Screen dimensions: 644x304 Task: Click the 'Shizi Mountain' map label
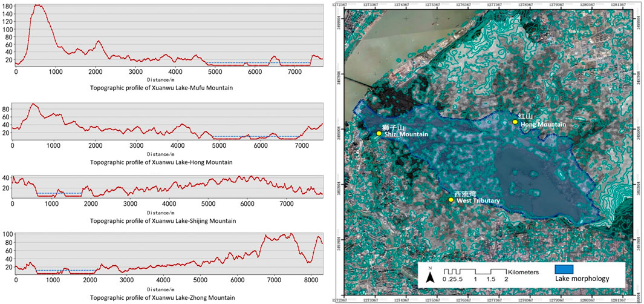click(406, 134)
